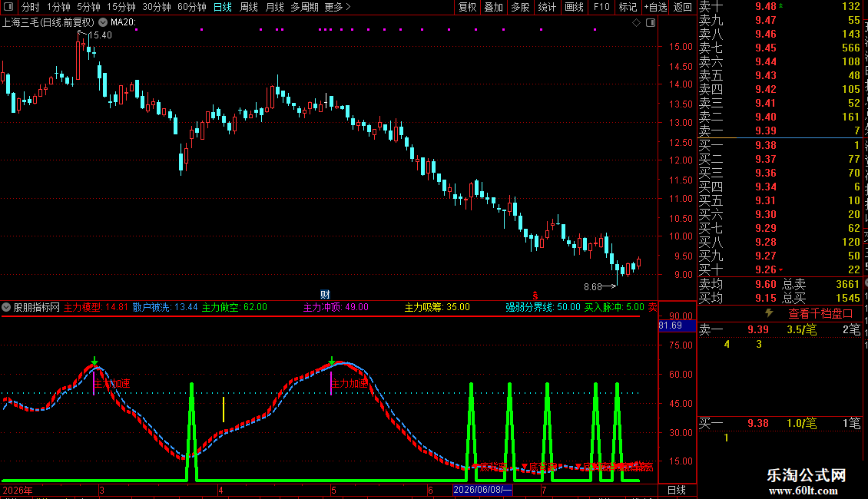Click the lightning bolt icon

click(769, 313)
